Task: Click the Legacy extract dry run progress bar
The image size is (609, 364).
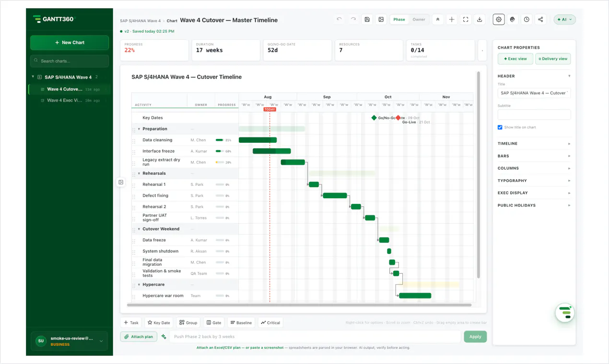Action: (x=220, y=162)
